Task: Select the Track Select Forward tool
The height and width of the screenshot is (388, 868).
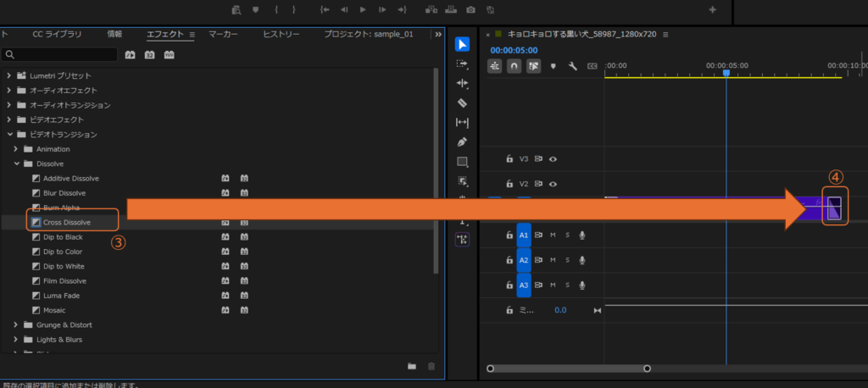Action: coord(462,64)
